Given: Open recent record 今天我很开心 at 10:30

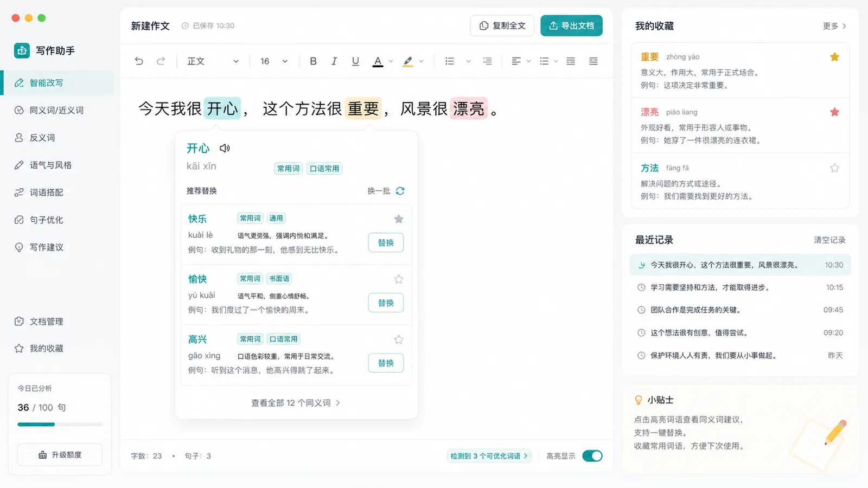Looking at the screenshot, I should (x=740, y=265).
